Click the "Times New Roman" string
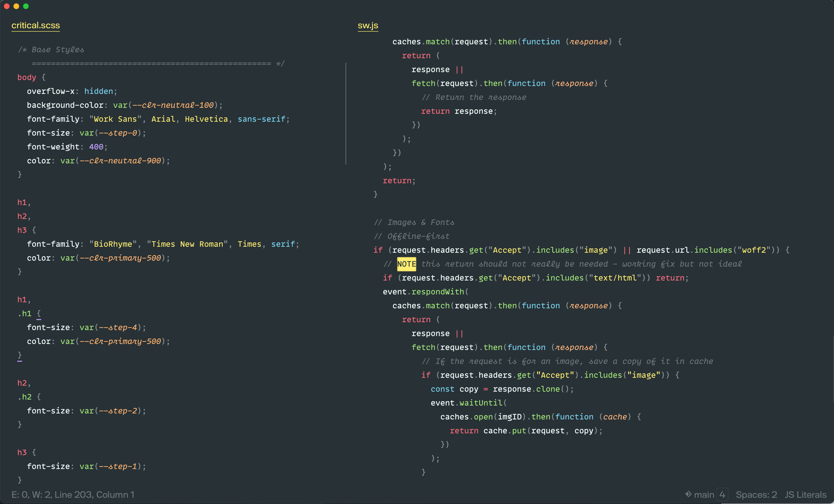Screen dimensions: 834x504 (187, 244)
